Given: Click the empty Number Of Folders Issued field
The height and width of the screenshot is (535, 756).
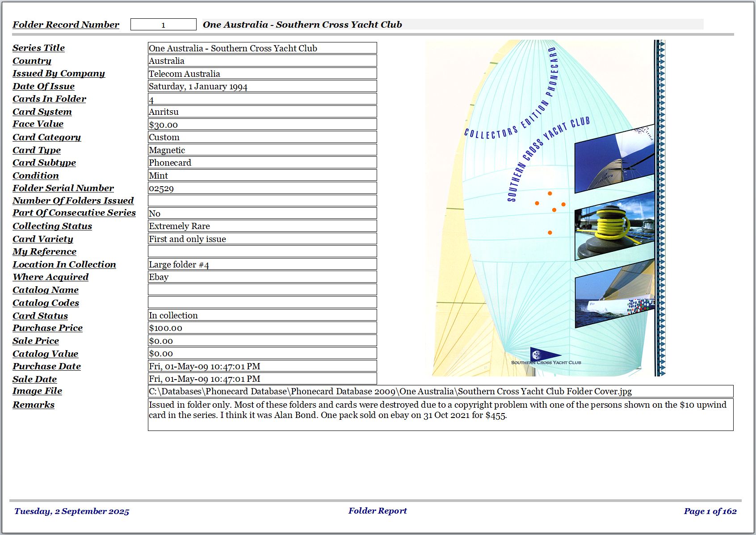Looking at the screenshot, I should pyautogui.click(x=262, y=201).
